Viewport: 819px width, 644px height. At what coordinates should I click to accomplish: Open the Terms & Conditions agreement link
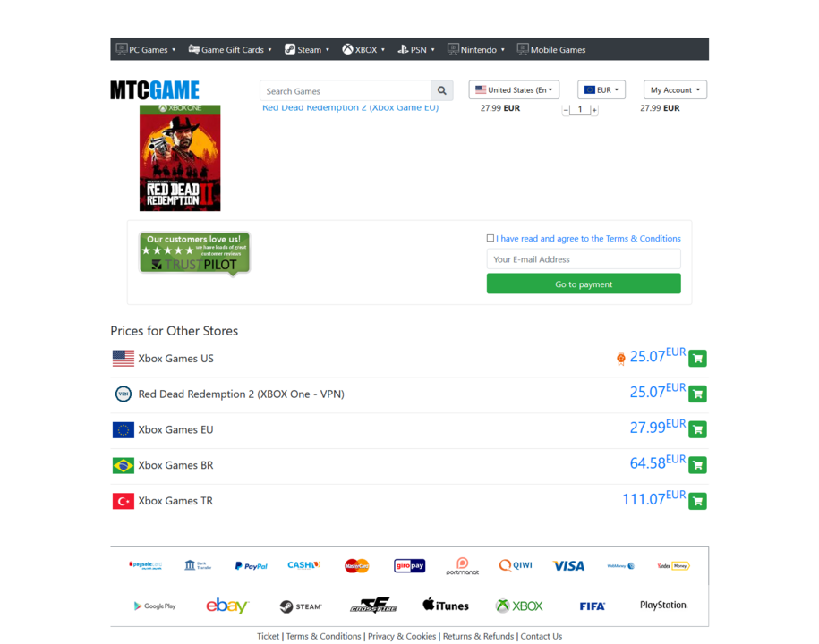588,239
